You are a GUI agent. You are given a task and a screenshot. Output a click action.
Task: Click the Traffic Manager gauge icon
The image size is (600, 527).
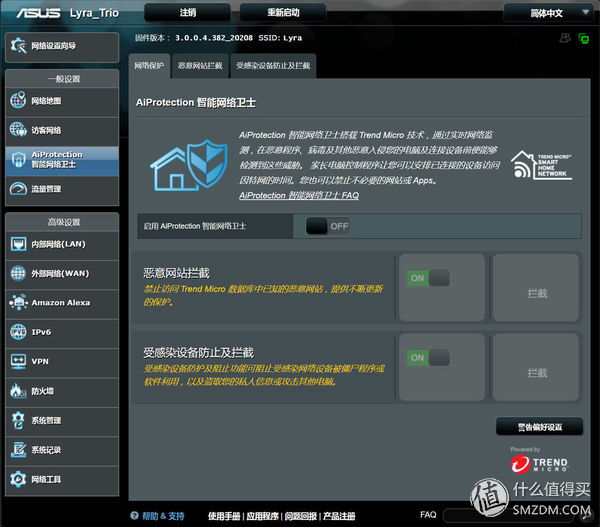tap(18, 189)
